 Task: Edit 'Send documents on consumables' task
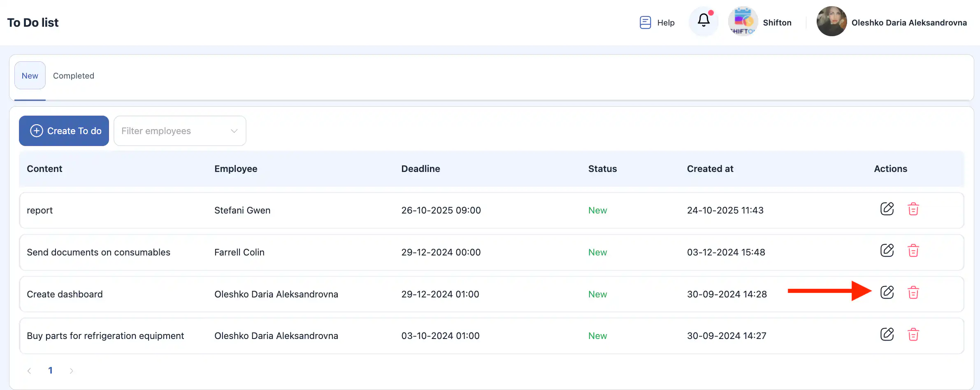pos(887,251)
